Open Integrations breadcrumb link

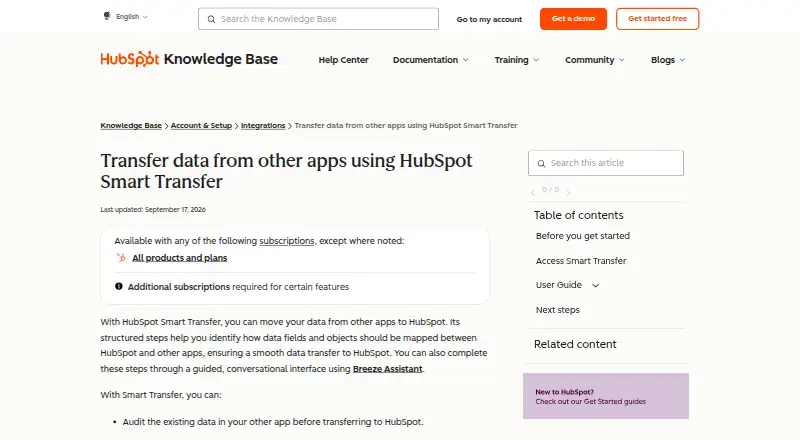click(263, 126)
